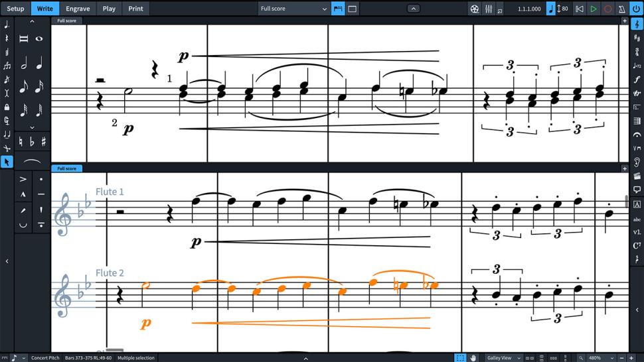Open the Dynamics panel in right toolbox

(x=637, y=79)
